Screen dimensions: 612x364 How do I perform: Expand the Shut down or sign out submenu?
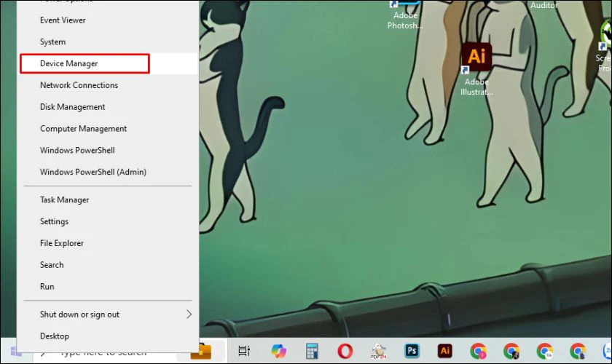click(108, 314)
